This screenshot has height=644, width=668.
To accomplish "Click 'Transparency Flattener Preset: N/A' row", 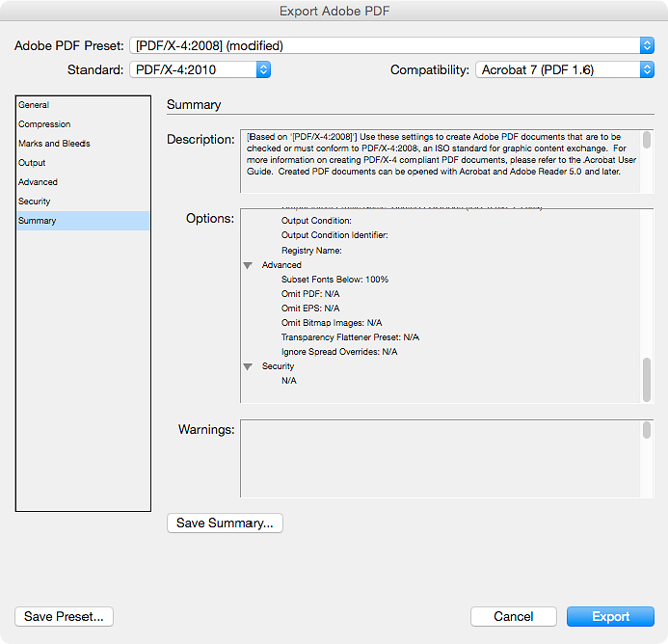I will 350,337.
